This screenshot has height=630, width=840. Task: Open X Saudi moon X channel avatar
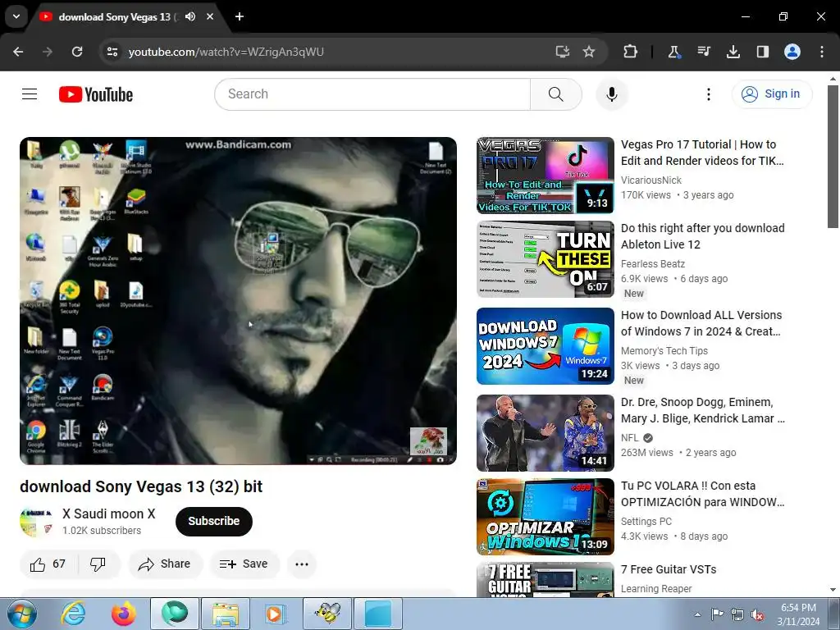[36, 521]
